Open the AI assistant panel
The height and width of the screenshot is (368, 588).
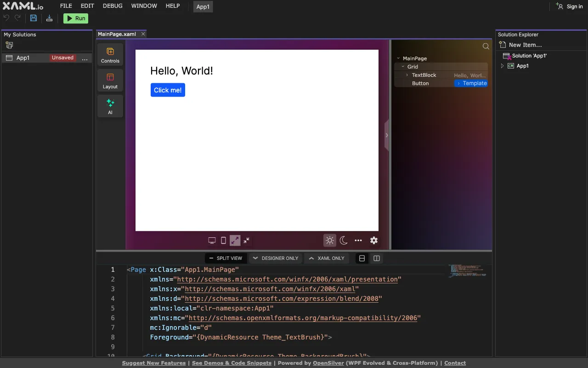pyautogui.click(x=110, y=106)
